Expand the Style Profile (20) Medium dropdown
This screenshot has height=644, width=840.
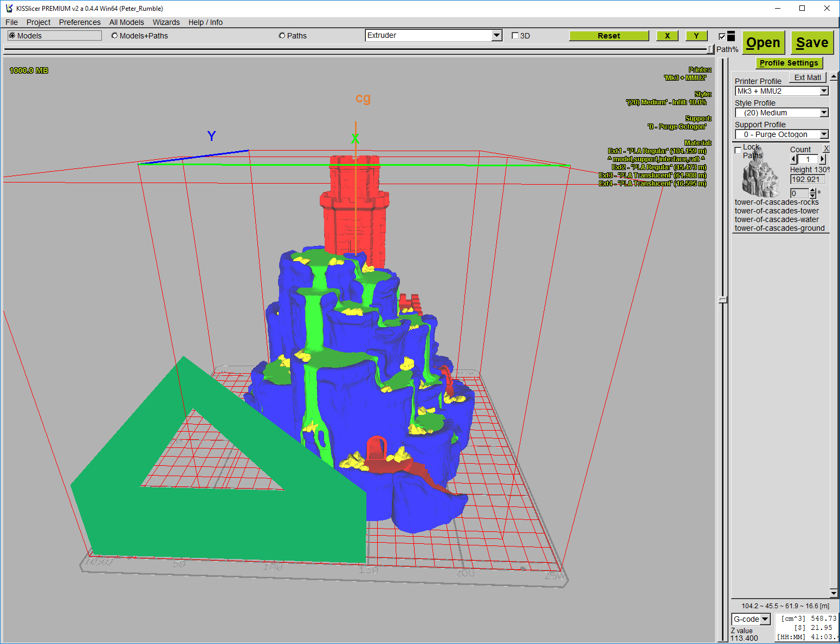click(781, 113)
